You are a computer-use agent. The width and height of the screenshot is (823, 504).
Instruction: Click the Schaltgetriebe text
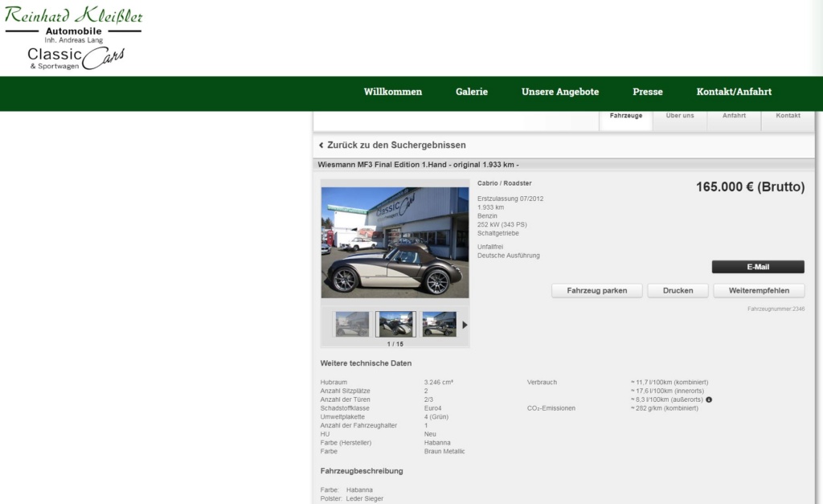(x=497, y=233)
